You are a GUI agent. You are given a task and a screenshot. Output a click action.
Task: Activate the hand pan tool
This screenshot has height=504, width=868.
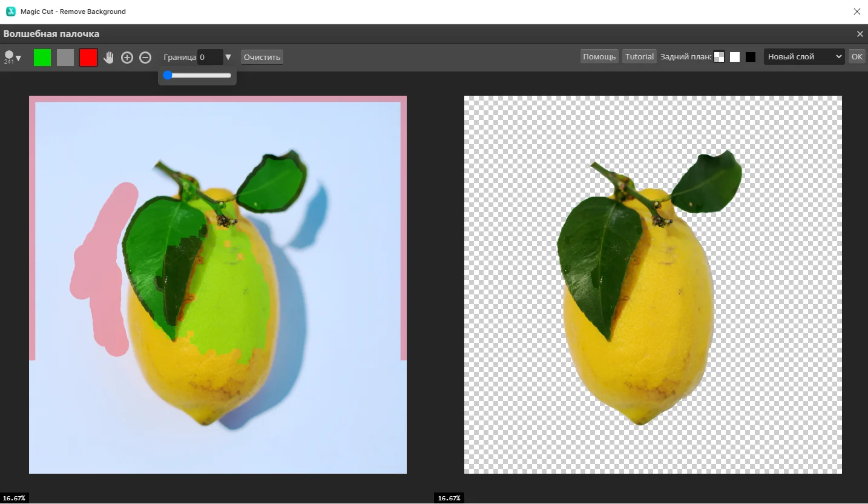[109, 58]
